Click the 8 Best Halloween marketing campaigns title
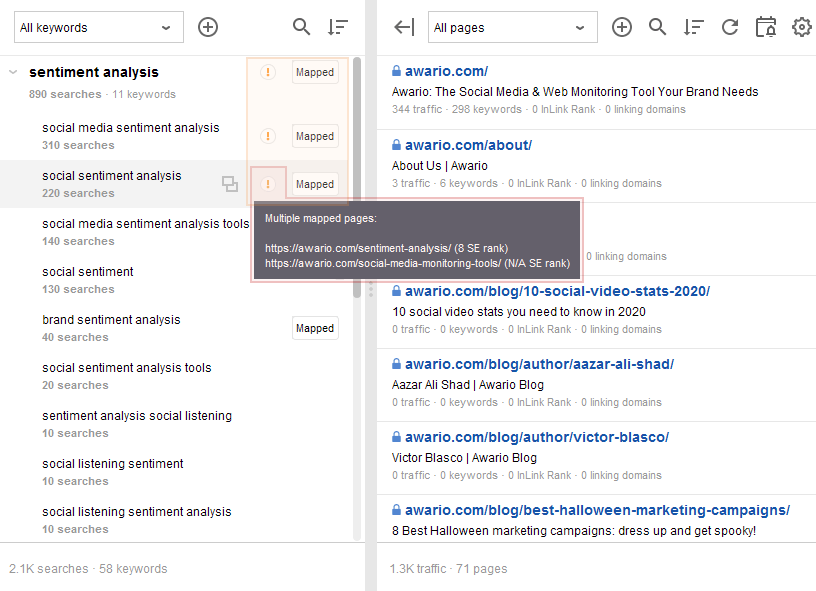The width and height of the screenshot is (816, 591). click(x=573, y=531)
